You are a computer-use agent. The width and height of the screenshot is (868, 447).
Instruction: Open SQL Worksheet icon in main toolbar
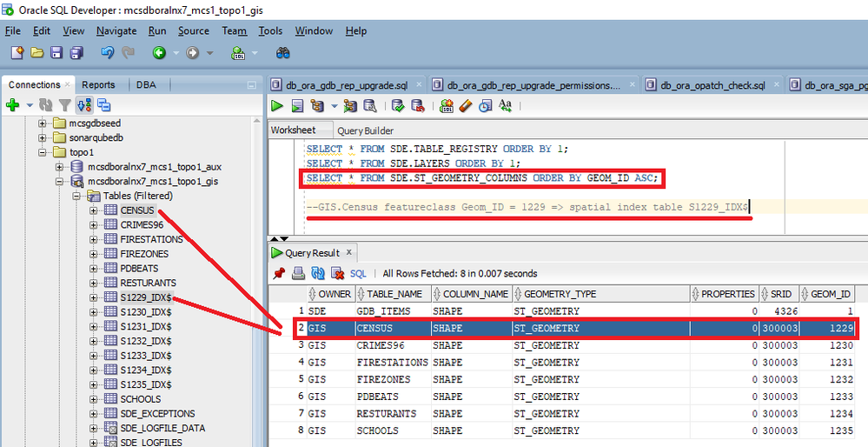[x=239, y=53]
